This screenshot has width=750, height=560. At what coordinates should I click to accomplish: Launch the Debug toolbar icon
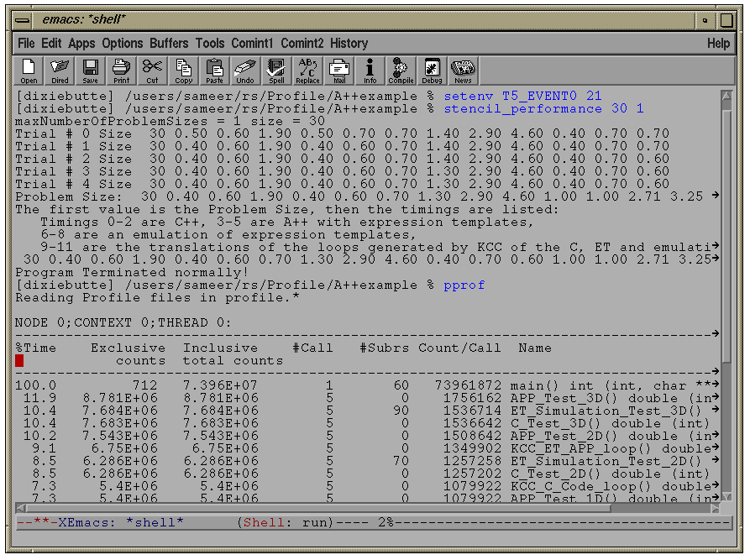[x=432, y=71]
